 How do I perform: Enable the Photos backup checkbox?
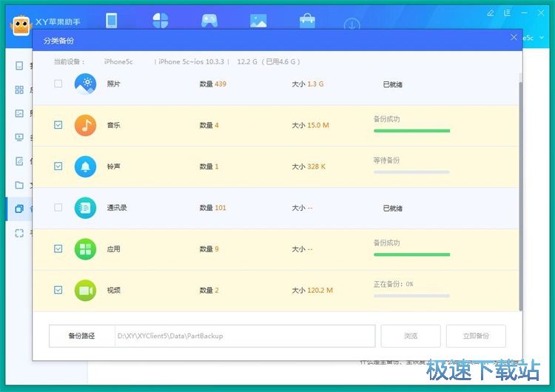58,84
